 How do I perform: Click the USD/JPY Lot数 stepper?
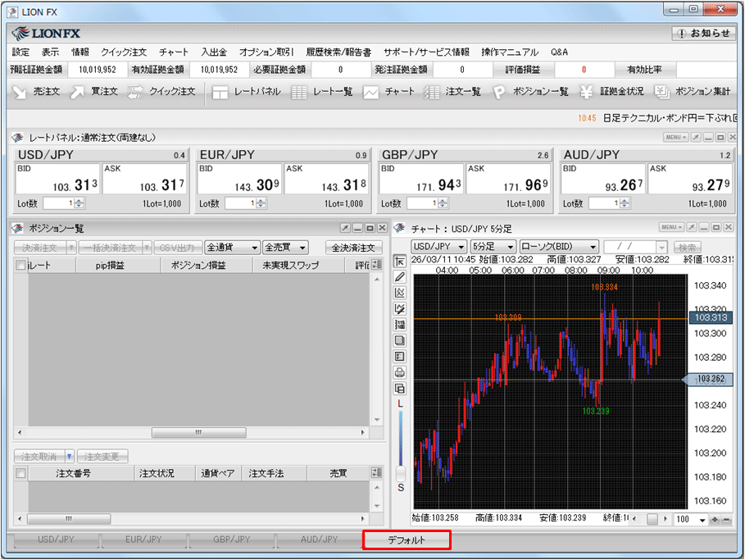click(79, 203)
